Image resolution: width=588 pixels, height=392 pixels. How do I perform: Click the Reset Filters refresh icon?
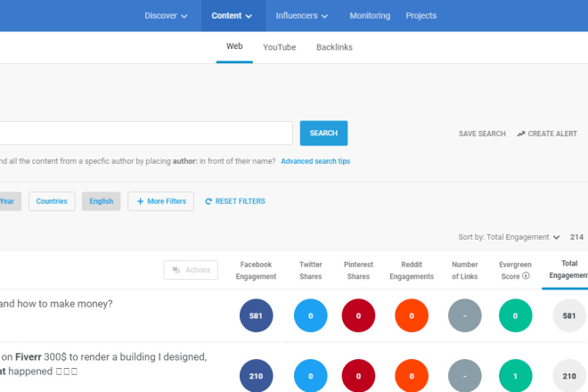pos(208,201)
